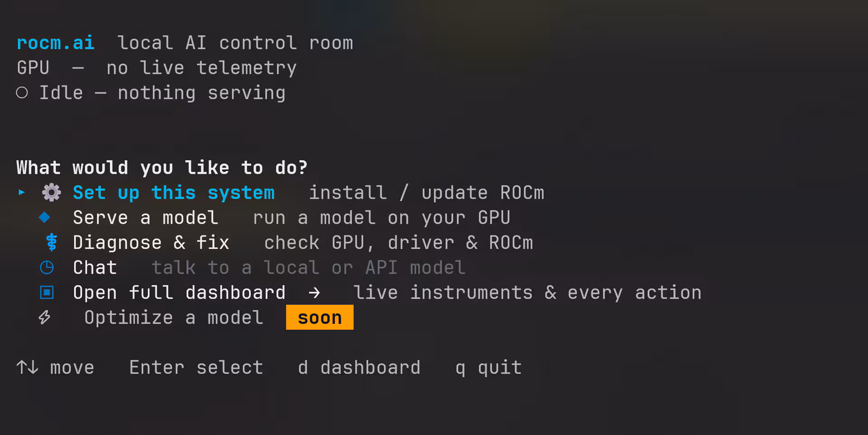Choose Serve a model from the menu
The image size is (868, 435).
[x=146, y=218]
